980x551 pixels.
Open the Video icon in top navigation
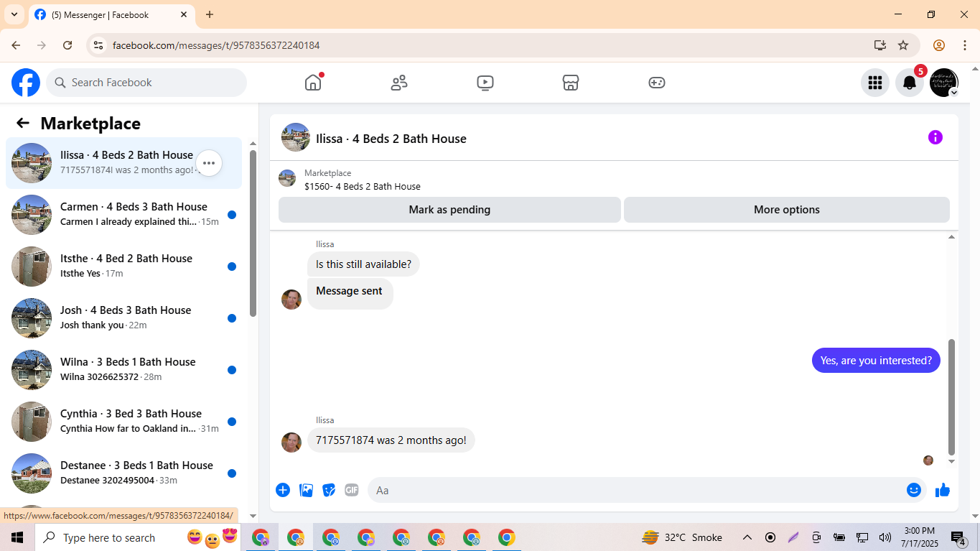(485, 83)
